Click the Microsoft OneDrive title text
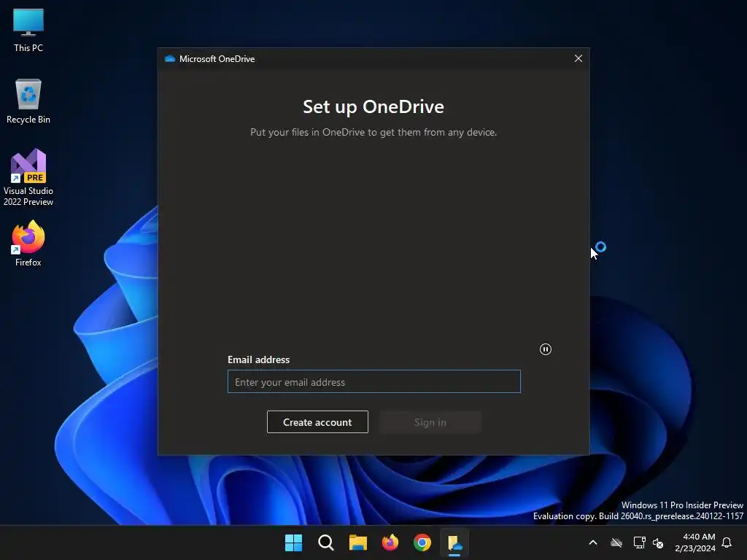The image size is (747, 560). [217, 58]
